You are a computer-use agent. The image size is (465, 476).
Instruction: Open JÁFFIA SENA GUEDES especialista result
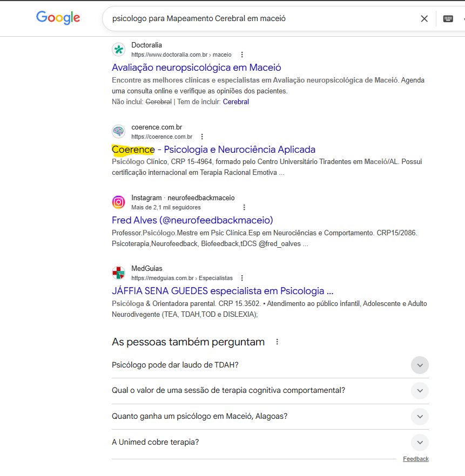223,291
